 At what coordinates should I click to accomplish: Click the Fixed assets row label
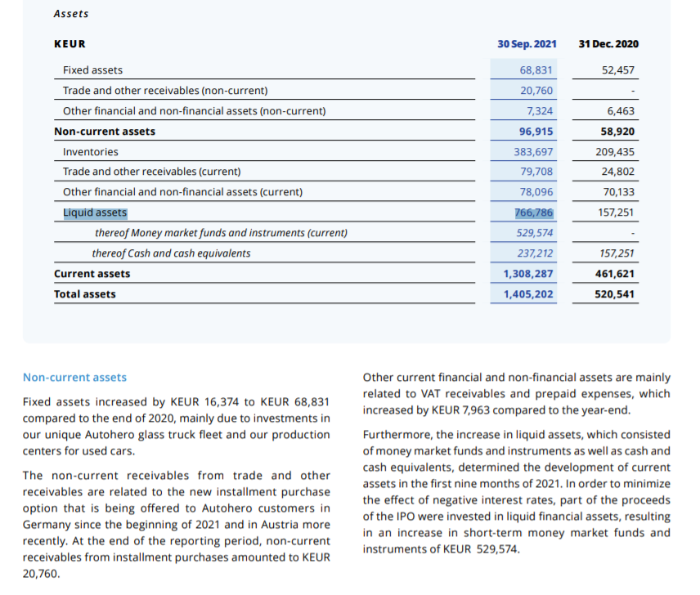(x=93, y=70)
